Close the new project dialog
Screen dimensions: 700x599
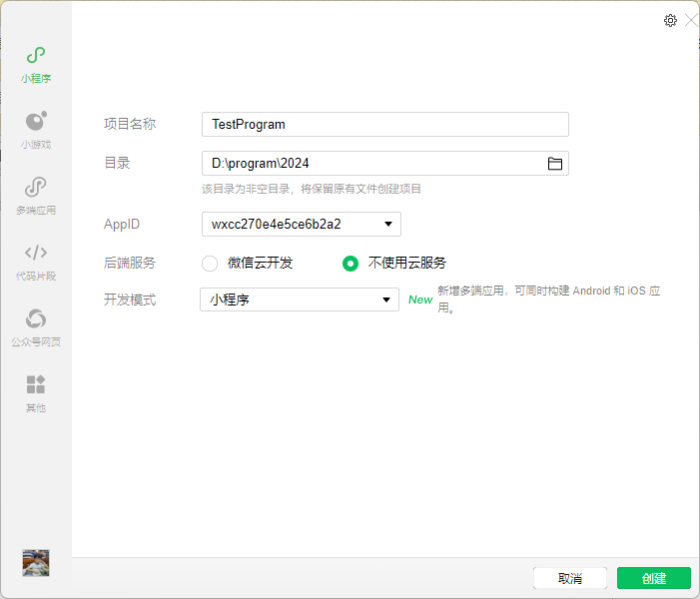691,21
